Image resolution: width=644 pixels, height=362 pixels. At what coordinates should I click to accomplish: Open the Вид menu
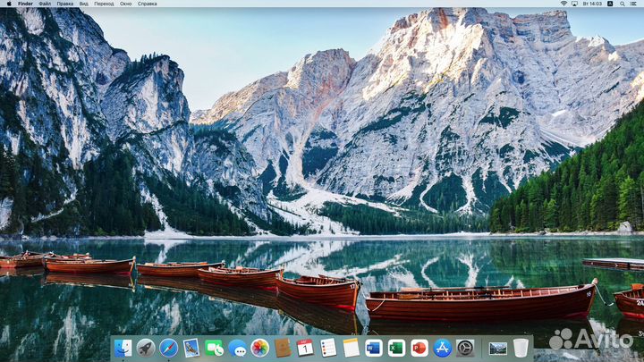(84, 4)
